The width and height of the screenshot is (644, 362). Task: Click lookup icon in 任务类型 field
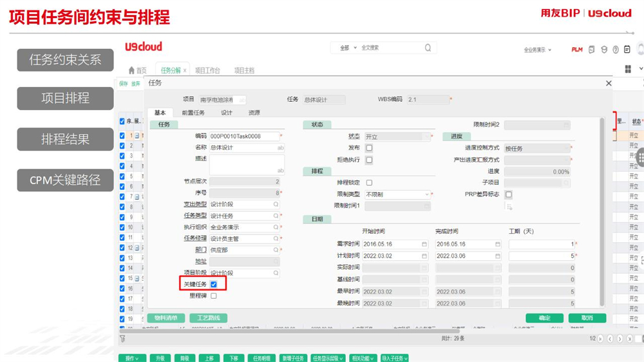click(x=276, y=216)
